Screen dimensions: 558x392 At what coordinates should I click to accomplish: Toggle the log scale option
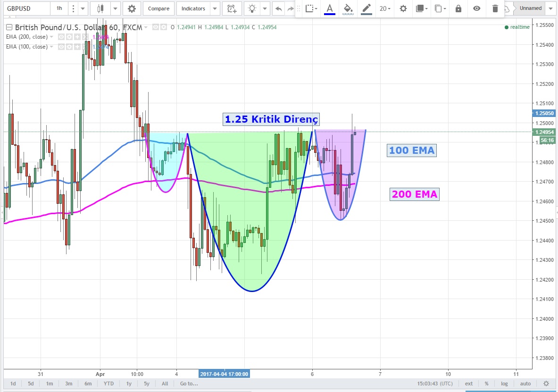(504, 384)
